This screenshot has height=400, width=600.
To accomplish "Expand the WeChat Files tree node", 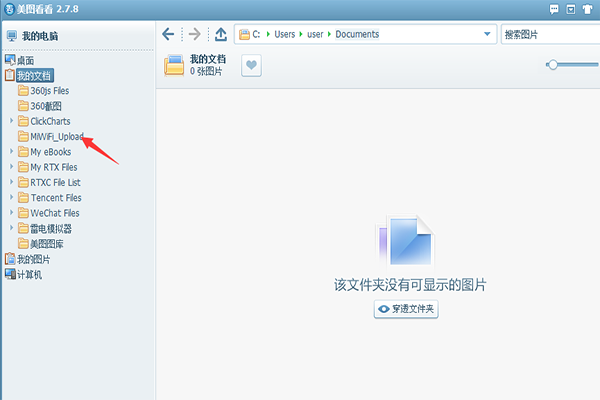I will click(11, 213).
